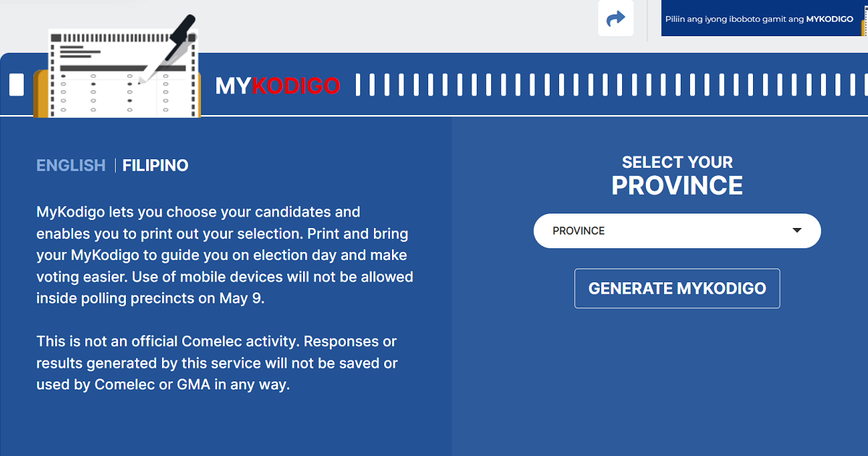The height and width of the screenshot is (456, 868).
Task: Click the yellow folder edge behind the ballot
Action: coord(41,94)
